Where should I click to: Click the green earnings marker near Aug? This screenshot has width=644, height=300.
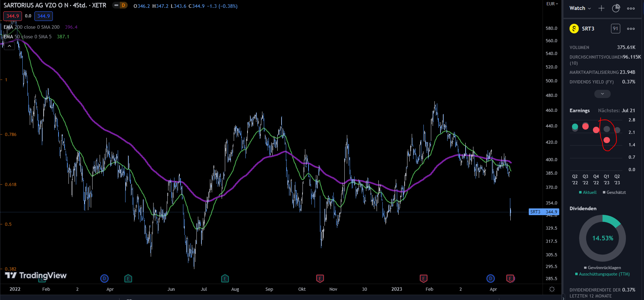(225, 279)
